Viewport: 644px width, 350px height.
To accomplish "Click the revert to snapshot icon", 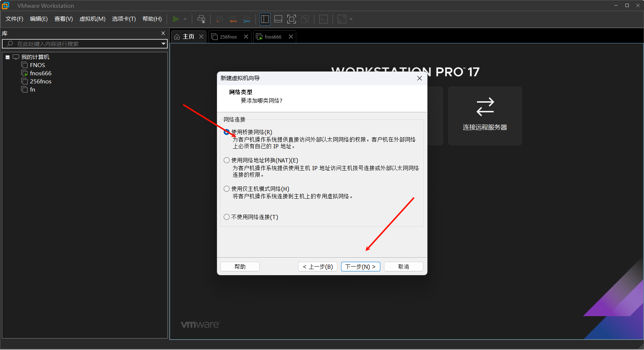I will coord(233,19).
